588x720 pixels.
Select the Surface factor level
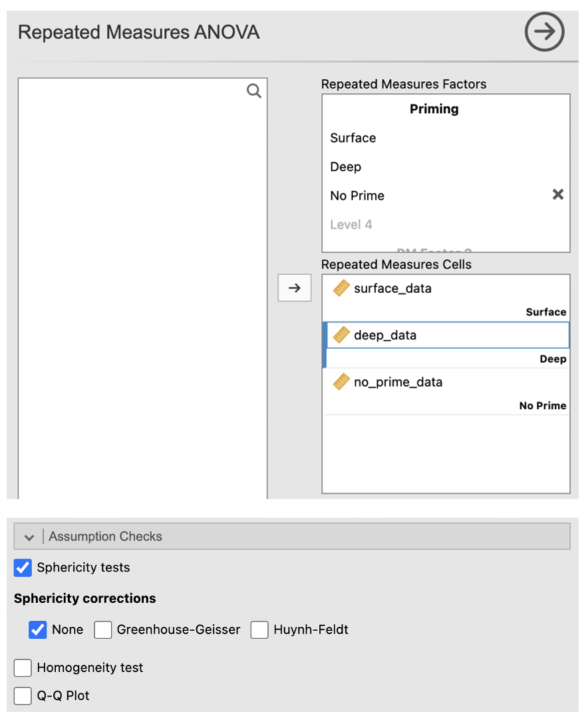tap(353, 138)
